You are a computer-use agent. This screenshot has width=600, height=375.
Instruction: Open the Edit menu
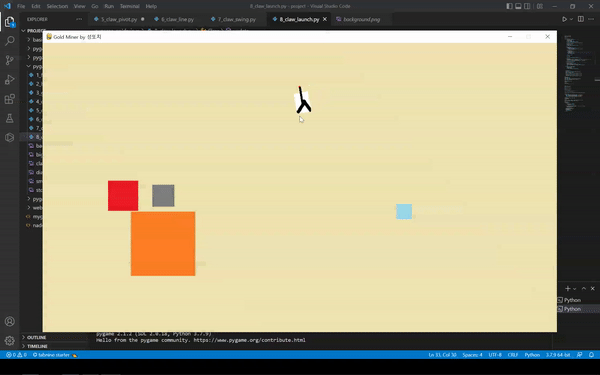(36, 6)
